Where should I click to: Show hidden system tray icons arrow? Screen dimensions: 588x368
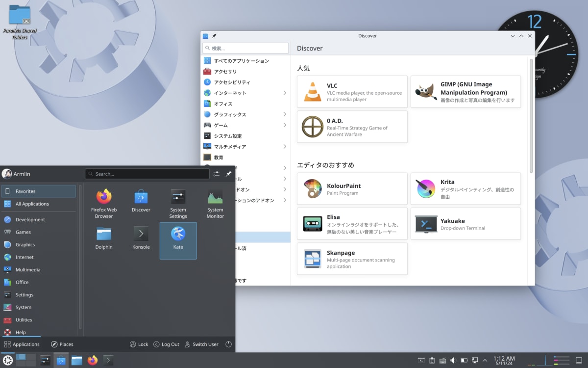485,361
